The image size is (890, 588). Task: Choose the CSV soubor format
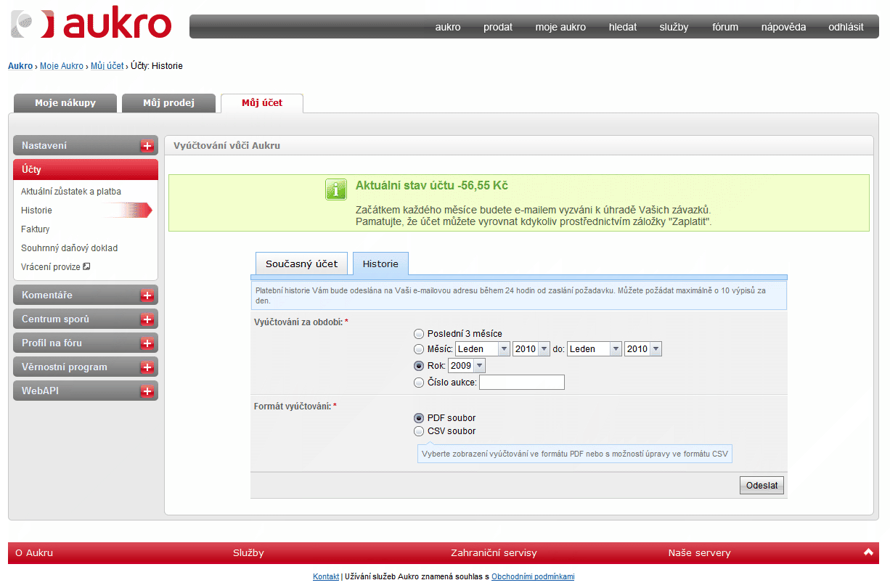[418, 431]
